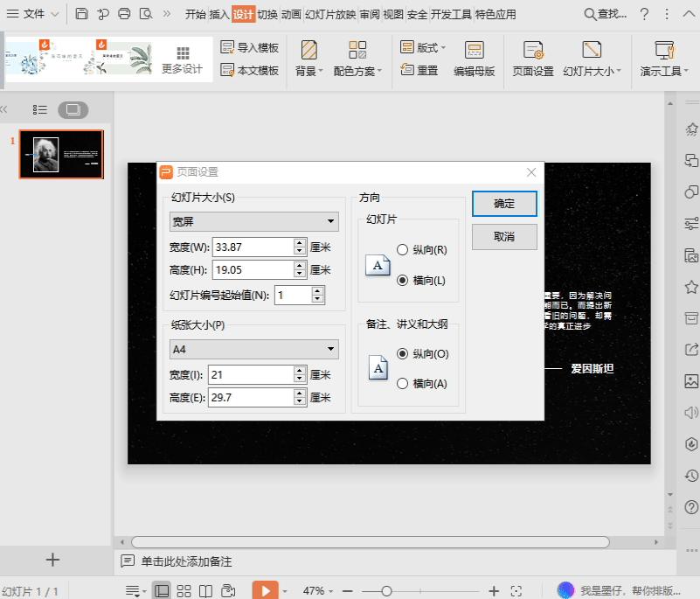The width and height of the screenshot is (700, 599).
Task: Click the 重置 (Reset) layout icon
Action: coord(427,71)
